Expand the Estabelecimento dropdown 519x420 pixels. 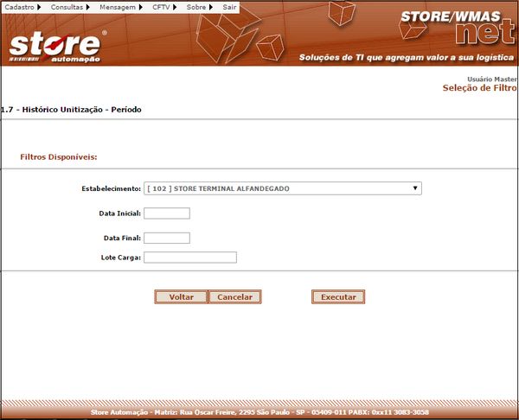pos(283,188)
